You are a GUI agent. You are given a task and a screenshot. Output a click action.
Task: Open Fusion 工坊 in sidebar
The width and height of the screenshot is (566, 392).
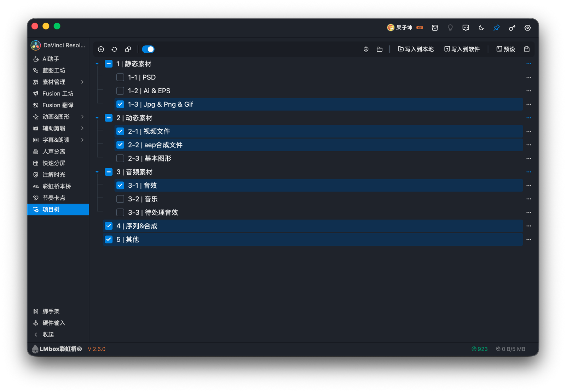58,94
